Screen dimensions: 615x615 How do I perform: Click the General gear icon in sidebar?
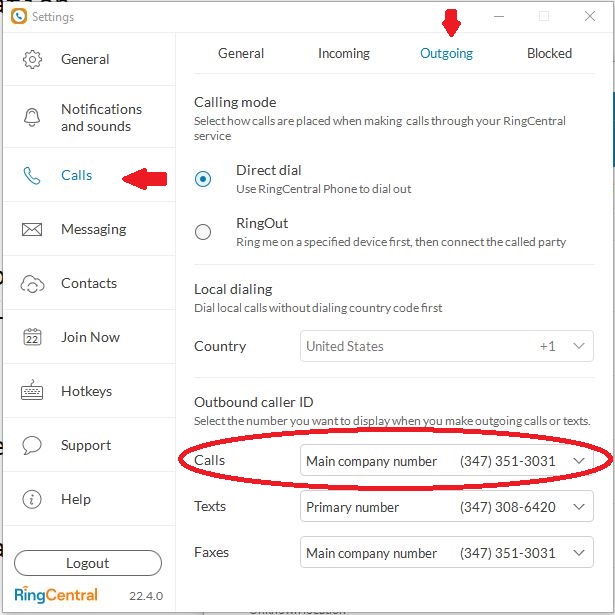(33, 60)
